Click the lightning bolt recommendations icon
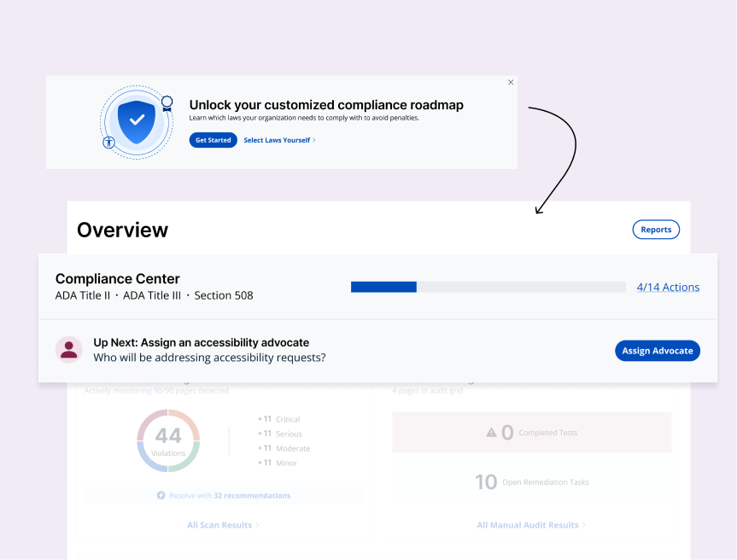737x560 pixels. pos(161,496)
